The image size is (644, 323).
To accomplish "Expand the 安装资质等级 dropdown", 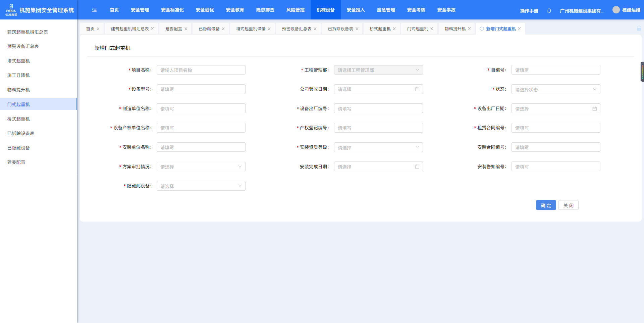I will point(378,147).
